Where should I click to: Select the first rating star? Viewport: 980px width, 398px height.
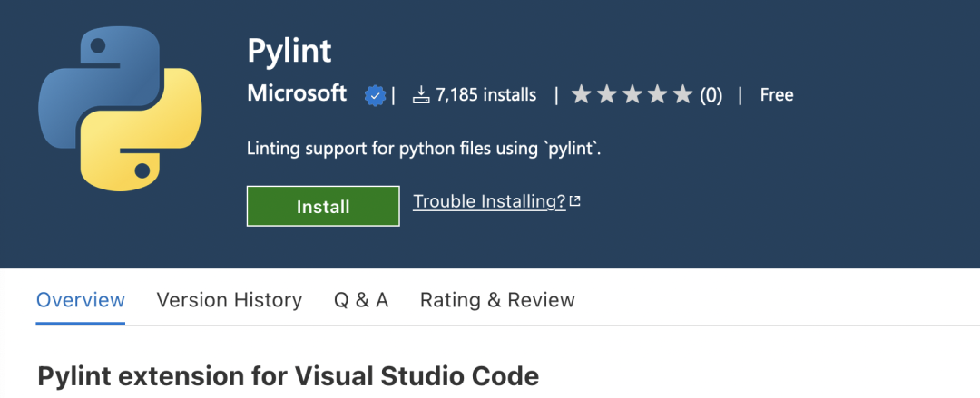click(582, 95)
